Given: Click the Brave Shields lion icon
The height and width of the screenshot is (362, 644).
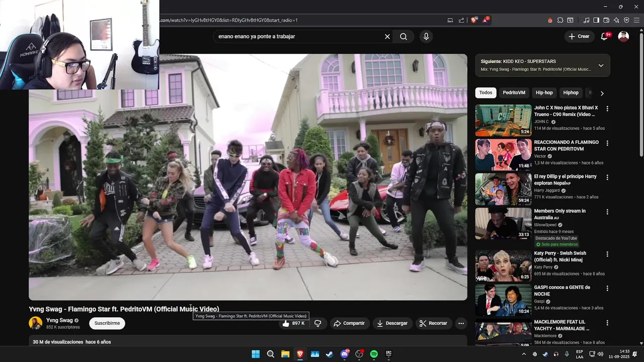Looking at the screenshot, I should (474, 20).
